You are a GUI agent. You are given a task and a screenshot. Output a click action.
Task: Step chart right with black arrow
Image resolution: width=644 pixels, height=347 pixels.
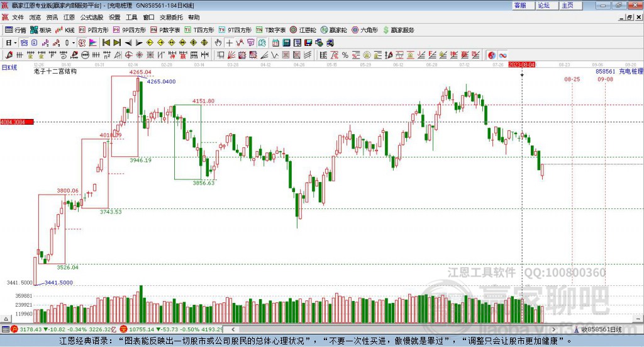point(139,43)
